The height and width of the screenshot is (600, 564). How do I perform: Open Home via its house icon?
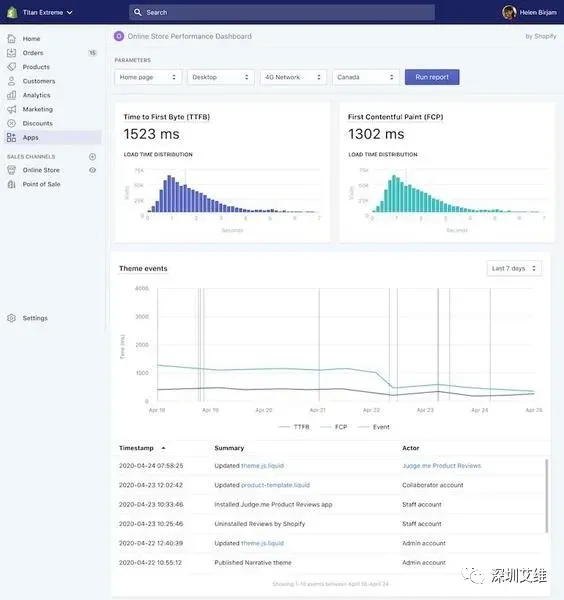tap(11, 39)
